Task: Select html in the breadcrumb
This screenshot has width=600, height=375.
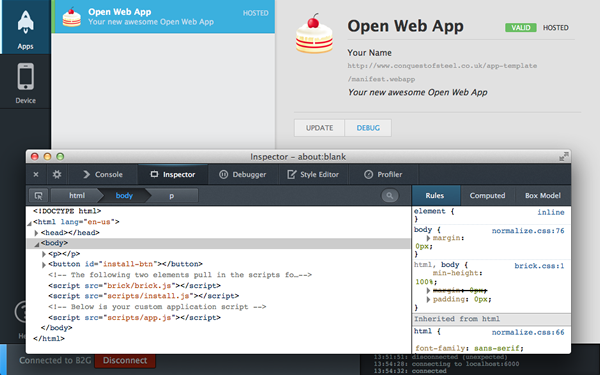Action: [x=77, y=196]
